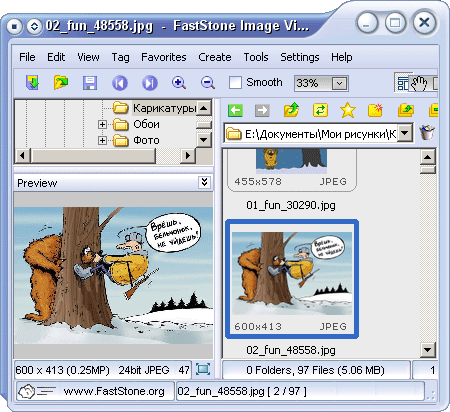450x412 pixels.
Task: Select the Обои folder in tree
Action: pyautogui.click(x=146, y=124)
